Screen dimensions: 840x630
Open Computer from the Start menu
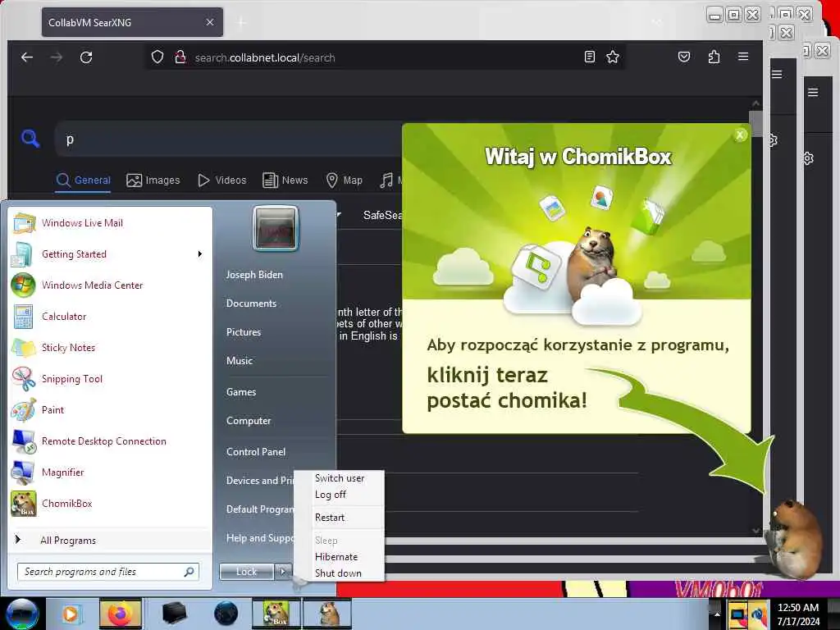(x=249, y=421)
